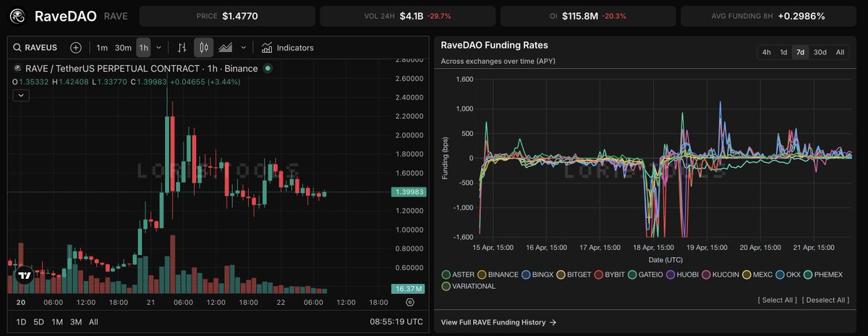Screen dimensions: 868x336
Task: Click the RaveDAO Funding Rates title
Action: coord(494,45)
